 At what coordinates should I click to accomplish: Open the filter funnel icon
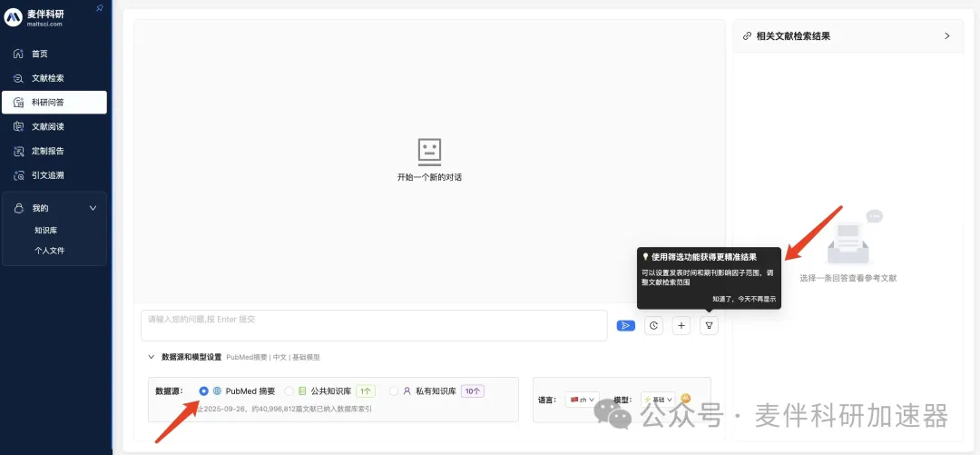709,325
